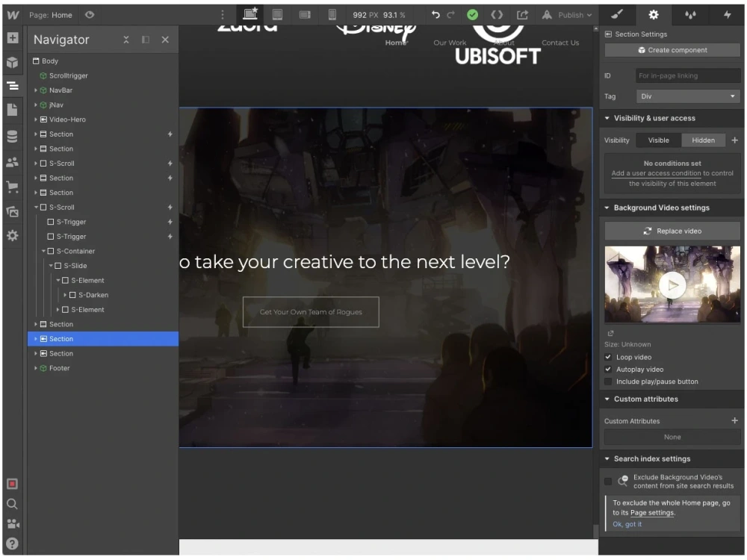The image size is (747, 560).
Task: Click the Replace video button
Action: point(672,231)
